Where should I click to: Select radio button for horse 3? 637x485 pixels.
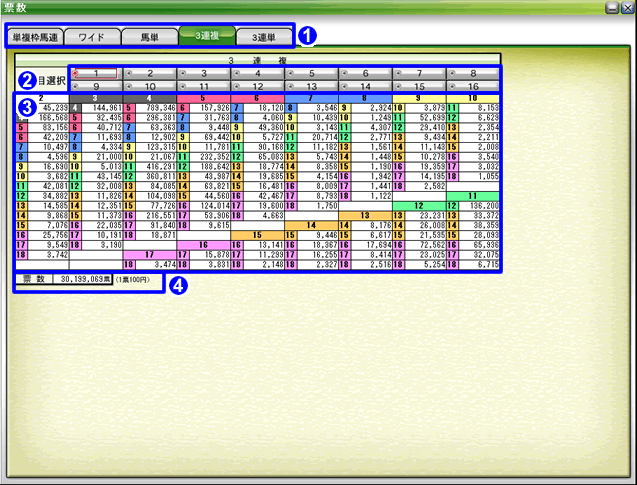(183, 74)
